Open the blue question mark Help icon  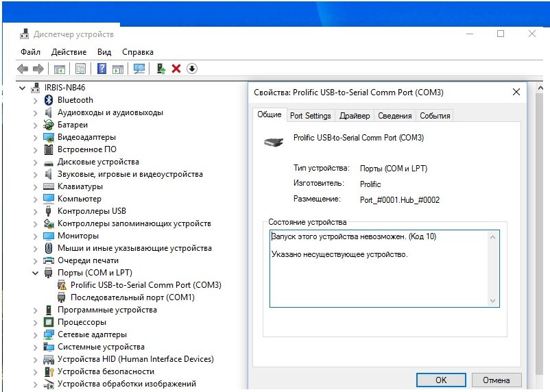pos(101,69)
